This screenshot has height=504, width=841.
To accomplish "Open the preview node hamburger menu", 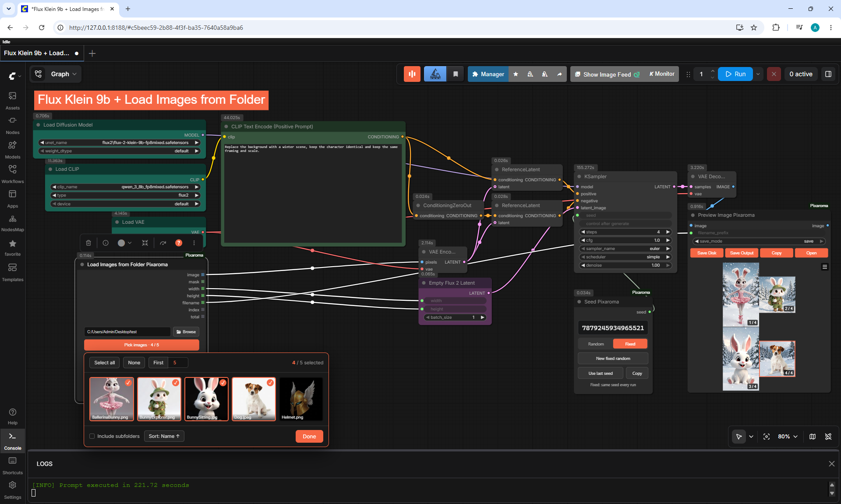I will coord(825,267).
